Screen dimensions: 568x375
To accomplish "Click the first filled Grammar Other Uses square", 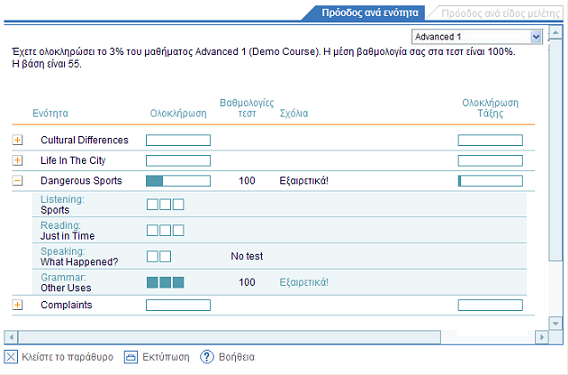I will click(152, 282).
